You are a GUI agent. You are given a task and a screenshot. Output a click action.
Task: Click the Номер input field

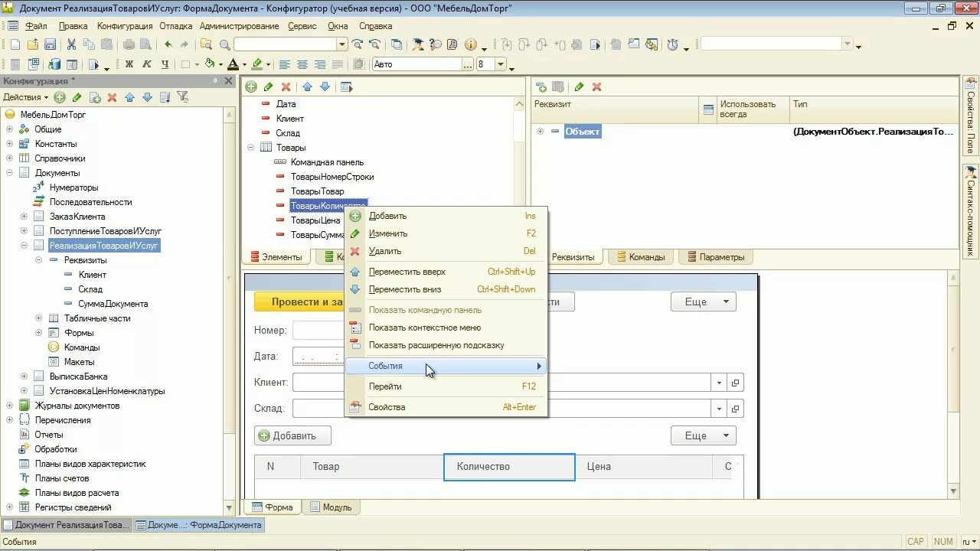point(318,331)
